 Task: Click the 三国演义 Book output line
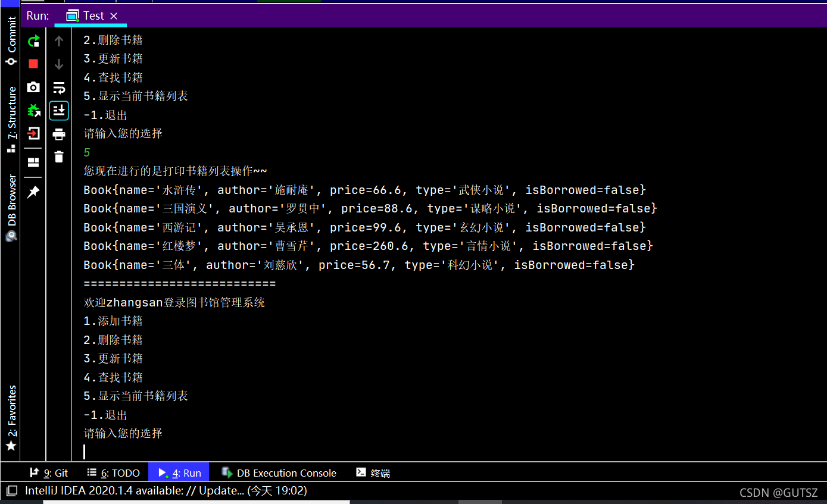click(x=370, y=208)
